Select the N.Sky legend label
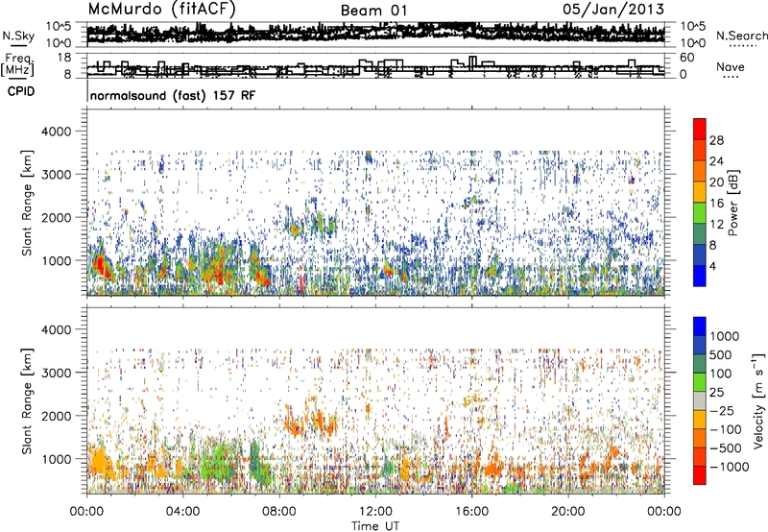 pyautogui.click(x=18, y=36)
